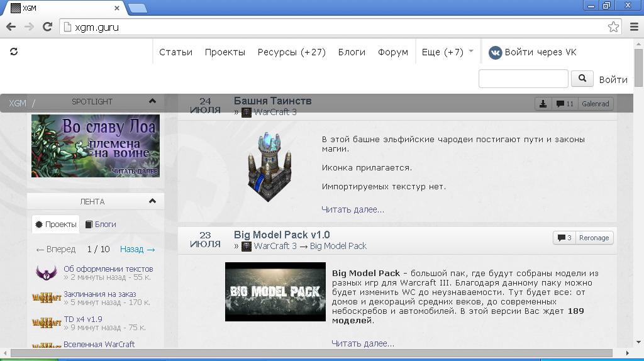
Task: Click the site search input field
Action: [x=523, y=79]
